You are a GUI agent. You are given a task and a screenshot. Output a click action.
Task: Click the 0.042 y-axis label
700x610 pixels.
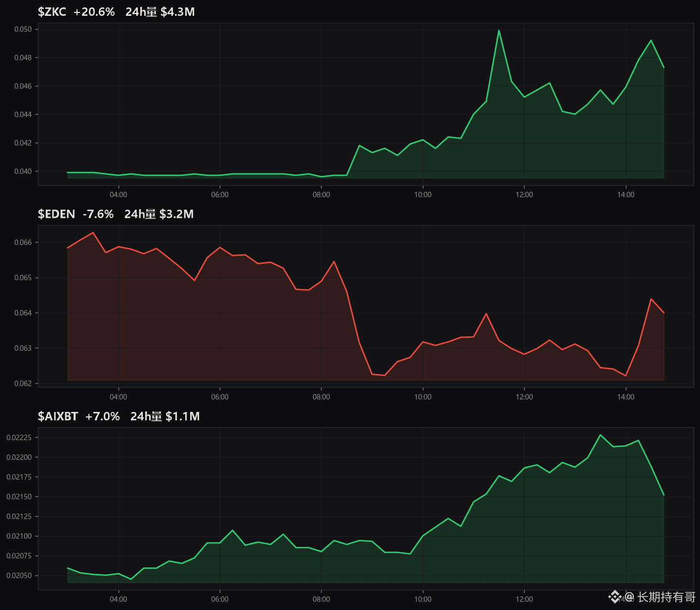[x=23, y=143]
